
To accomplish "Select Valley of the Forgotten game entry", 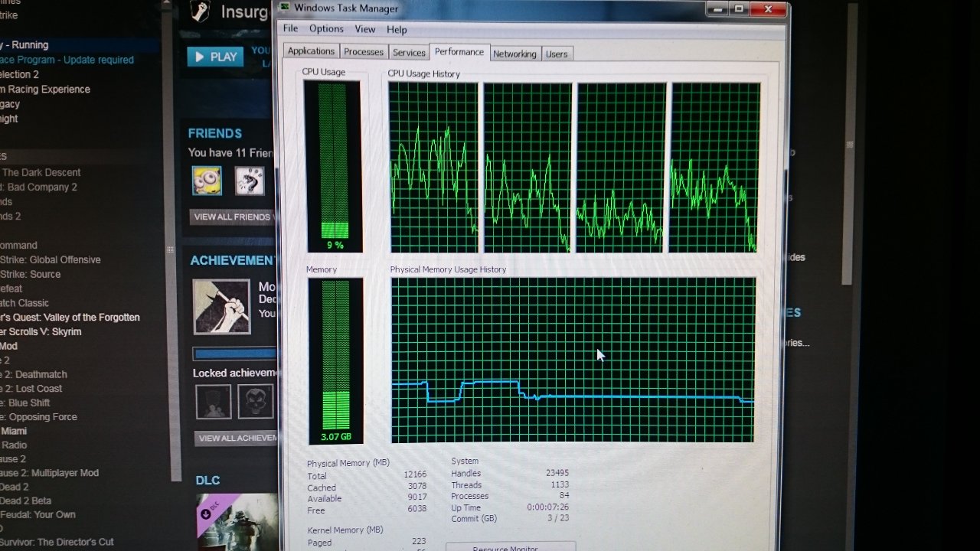I will [70, 317].
